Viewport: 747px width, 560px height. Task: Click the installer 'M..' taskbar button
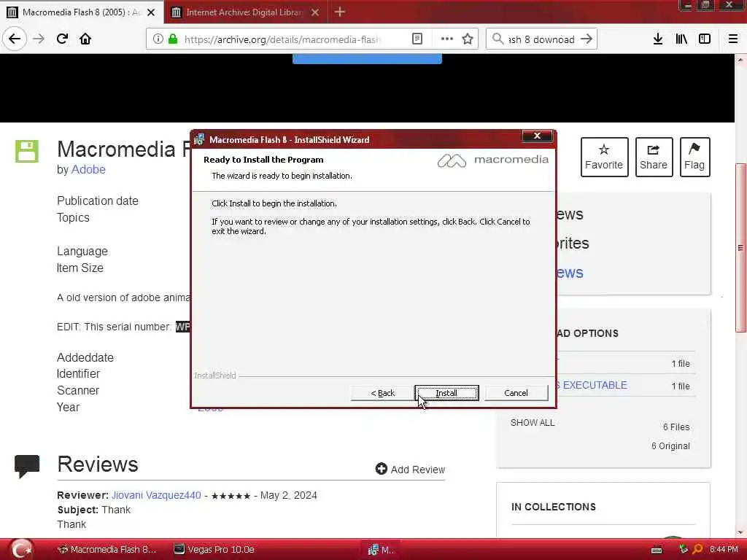pyautogui.click(x=381, y=550)
